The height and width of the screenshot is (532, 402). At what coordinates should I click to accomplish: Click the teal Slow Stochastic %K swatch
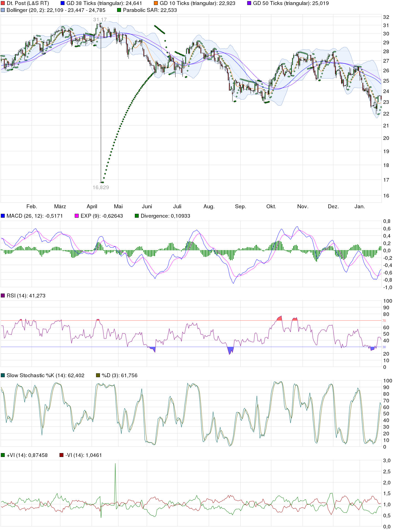coord(3,375)
